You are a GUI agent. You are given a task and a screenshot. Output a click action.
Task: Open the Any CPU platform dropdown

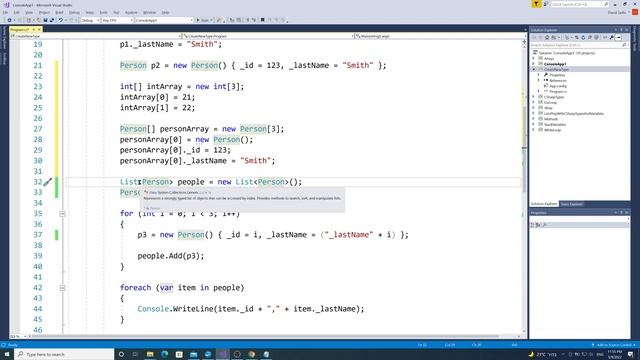[x=118, y=20]
